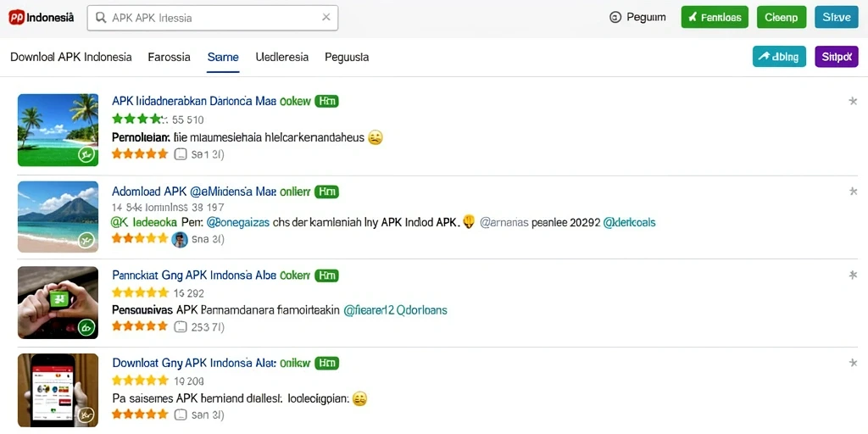
Task: Star the first result as favorite
Action: coord(853,101)
